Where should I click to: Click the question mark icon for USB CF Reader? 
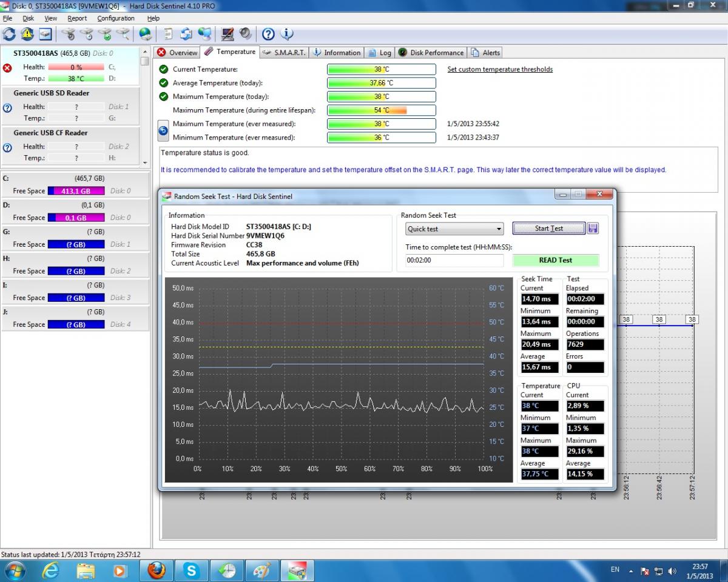click(8, 147)
